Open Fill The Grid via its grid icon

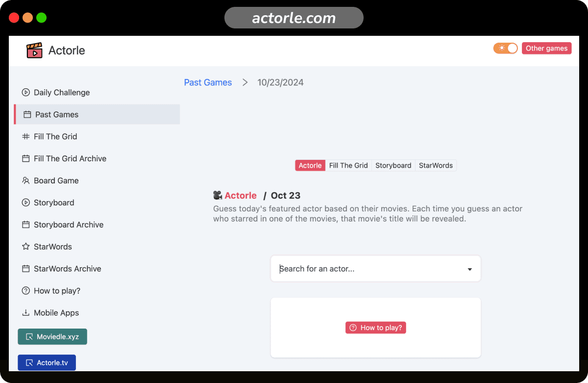pyautogui.click(x=25, y=136)
